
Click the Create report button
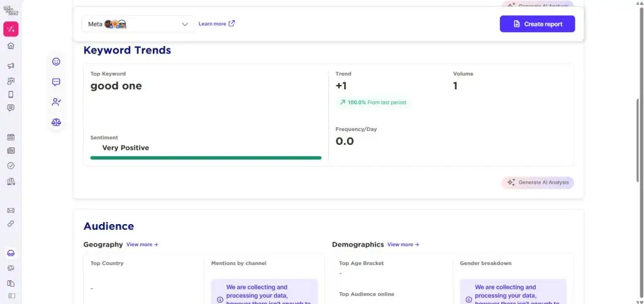(x=537, y=24)
